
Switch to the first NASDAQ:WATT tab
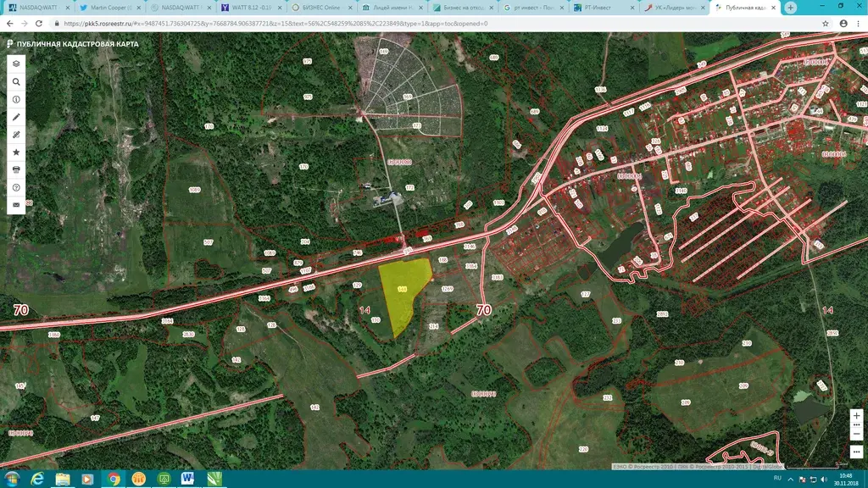point(37,8)
